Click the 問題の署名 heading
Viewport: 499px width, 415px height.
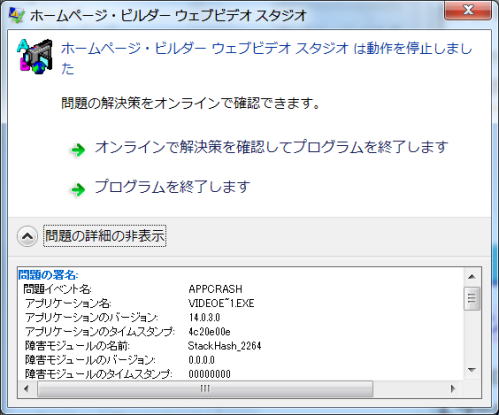pyautogui.click(x=48, y=275)
